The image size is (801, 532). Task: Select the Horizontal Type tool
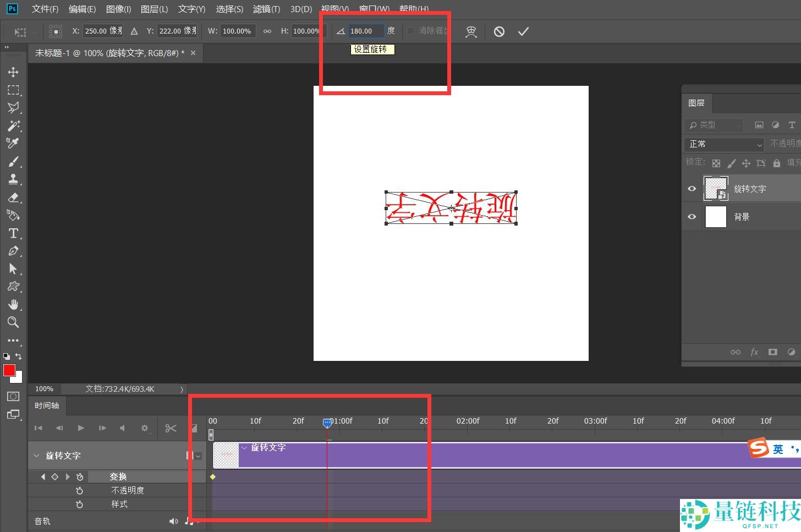(x=13, y=233)
